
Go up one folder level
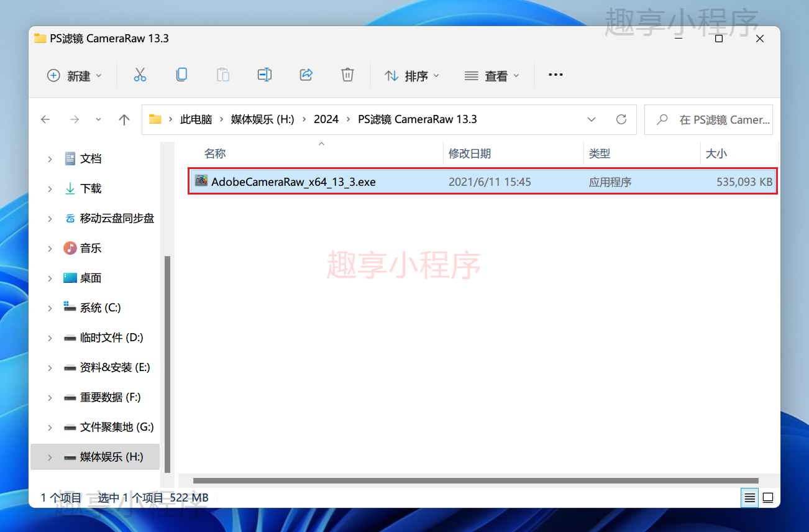pyautogui.click(x=124, y=119)
